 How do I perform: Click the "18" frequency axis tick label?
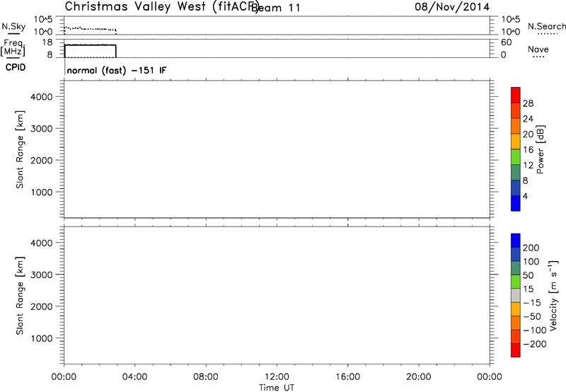47,42
